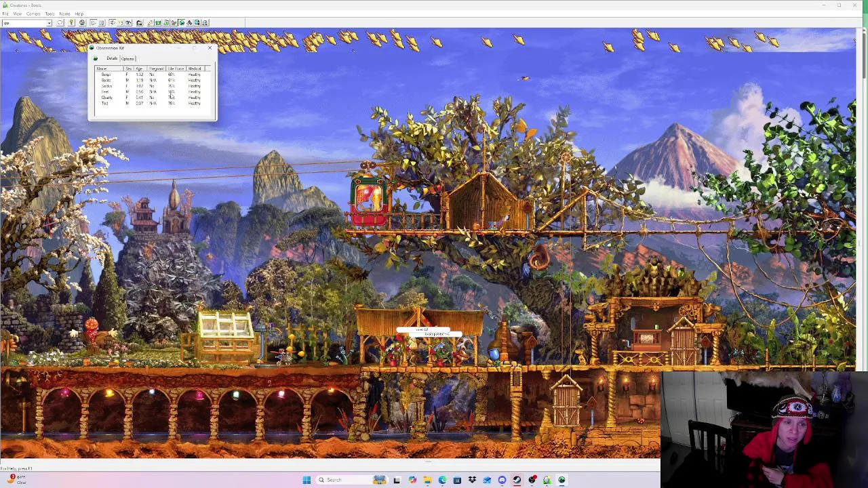Screen dimensions: 868x488
Task: Click the syringe injector toolbar icon
Action: click(150, 23)
